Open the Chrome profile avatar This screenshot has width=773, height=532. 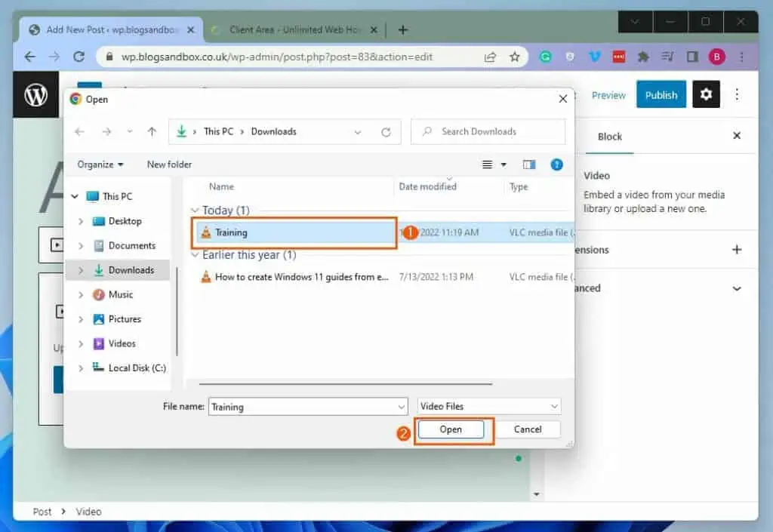click(716, 57)
